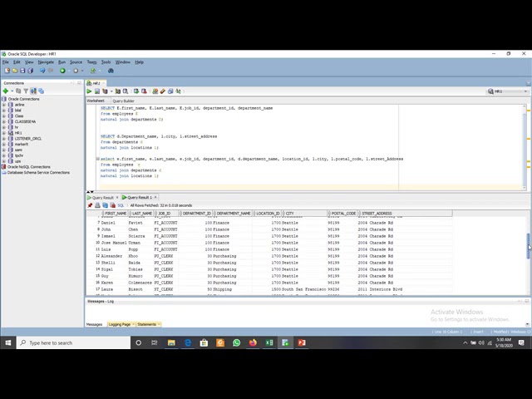Click the Save All icon in main toolbar

(31, 71)
